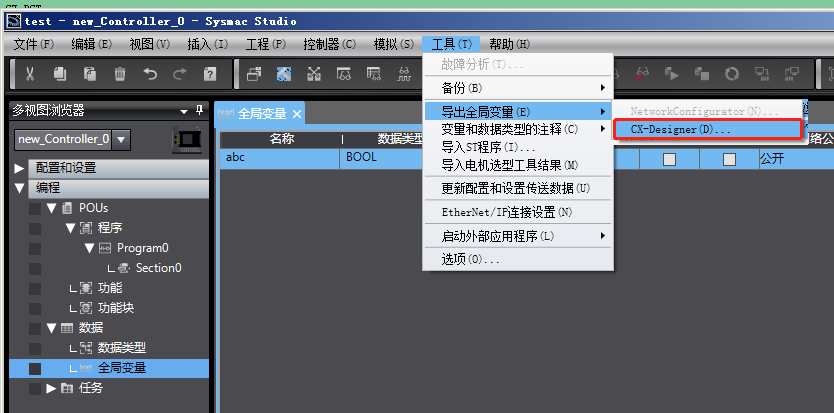The height and width of the screenshot is (413, 834).
Task: Select 导入ST程序(I)... menu item
Action: (518, 147)
